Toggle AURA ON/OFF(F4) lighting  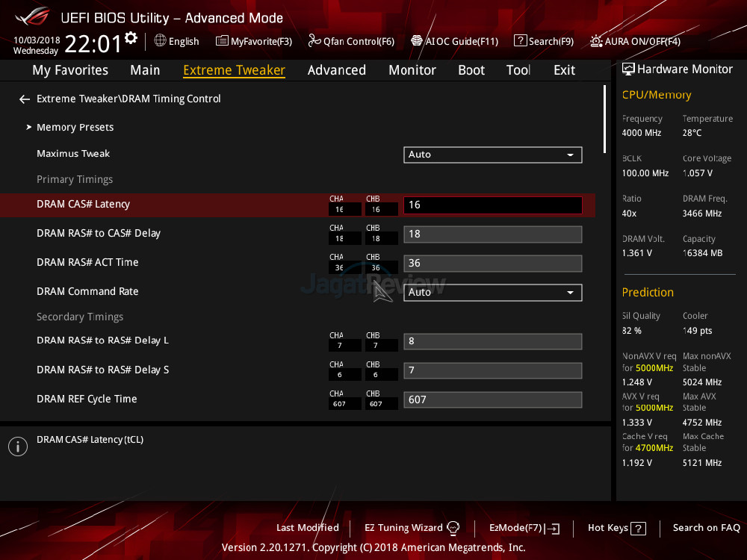pyautogui.click(x=635, y=42)
